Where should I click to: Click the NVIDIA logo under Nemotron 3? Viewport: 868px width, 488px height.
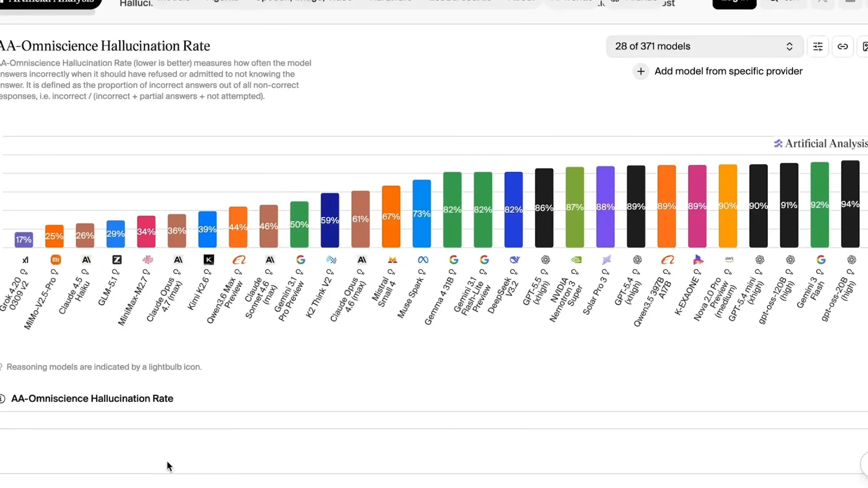[576, 260]
